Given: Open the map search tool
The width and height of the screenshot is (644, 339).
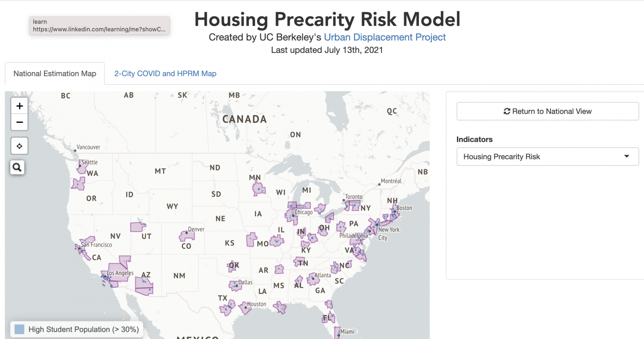Looking at the screenshot, I should coord(17,167).
